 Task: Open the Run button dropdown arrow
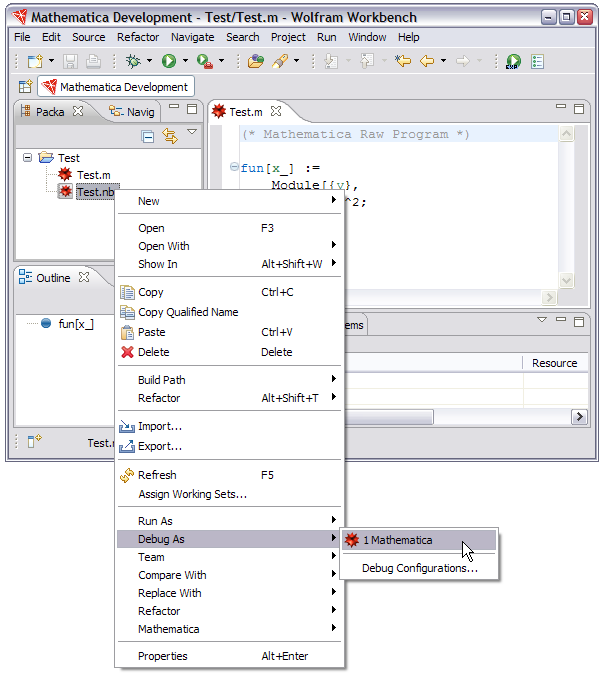185,61
